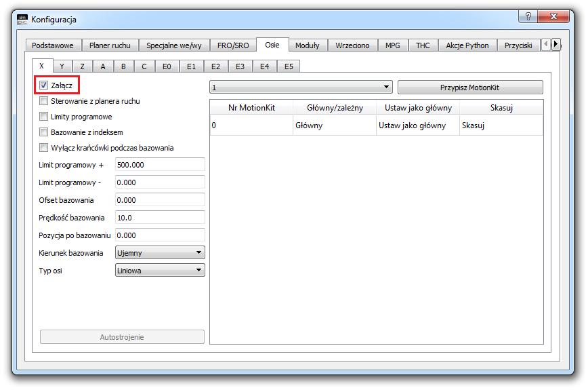
Task: Select C axis tab
Action: tap(144, 66)
